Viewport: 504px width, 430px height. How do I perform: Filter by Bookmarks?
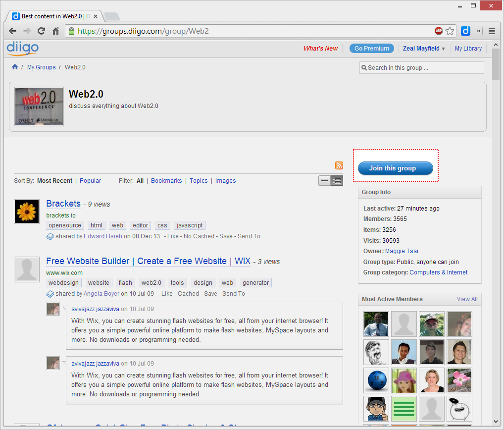coord(166,181)
